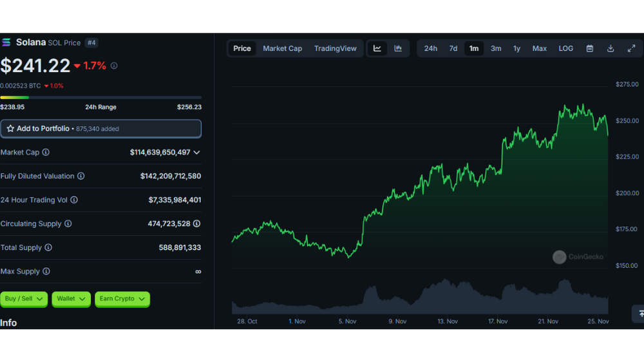Open the Wallet dropdown

tap(71, 299)
